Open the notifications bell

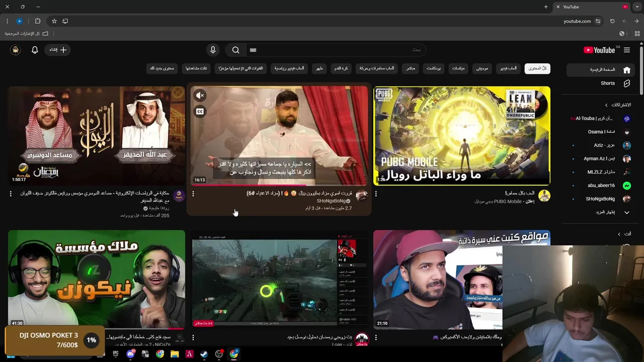35,50
